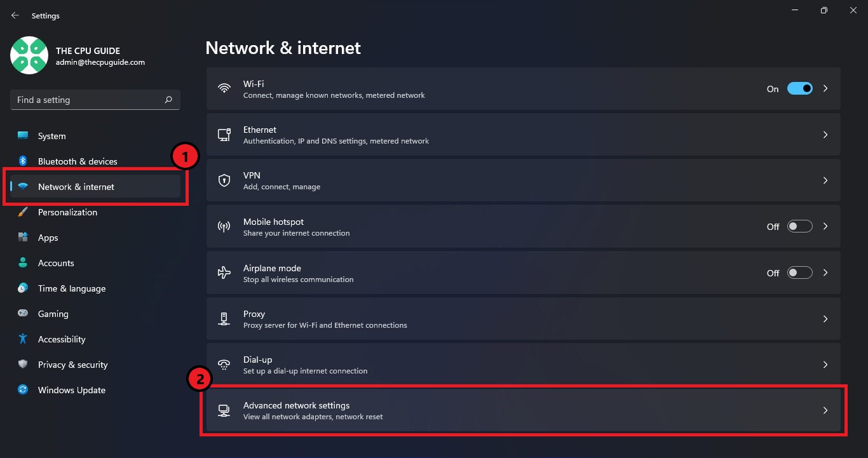Expand the Proxy row chevron
868x458 pixels.
click(x=825, y=319)
